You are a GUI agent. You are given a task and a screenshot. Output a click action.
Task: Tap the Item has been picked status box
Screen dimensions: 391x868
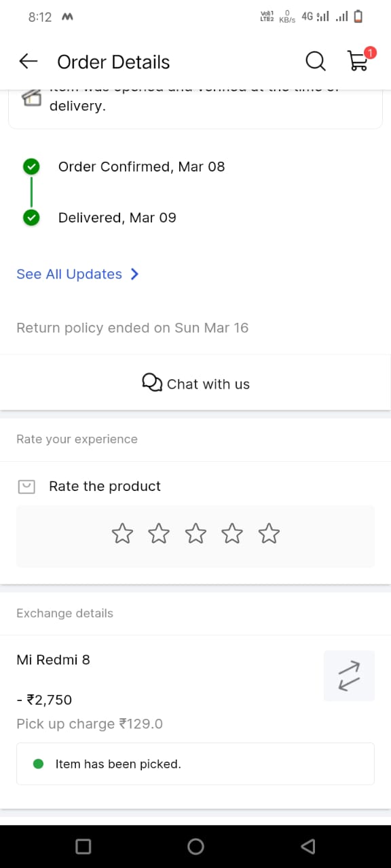tap(195, 764)
